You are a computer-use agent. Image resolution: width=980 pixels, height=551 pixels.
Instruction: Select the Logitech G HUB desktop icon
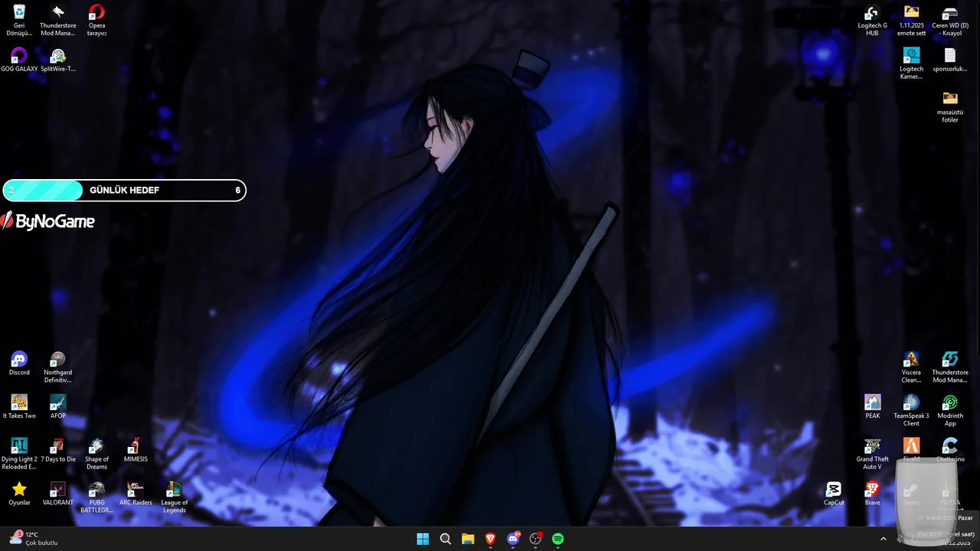coord(872,21)
